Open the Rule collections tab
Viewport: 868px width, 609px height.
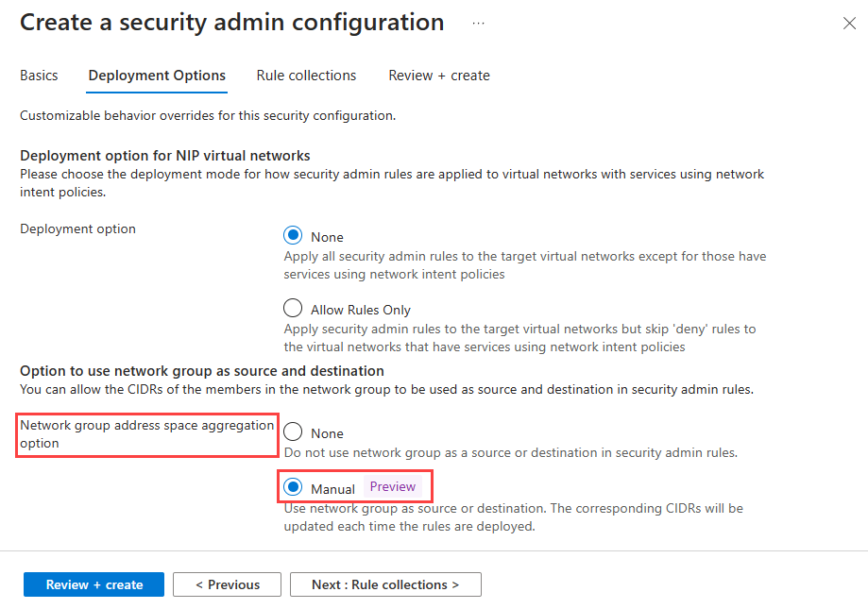click(306, 76)
